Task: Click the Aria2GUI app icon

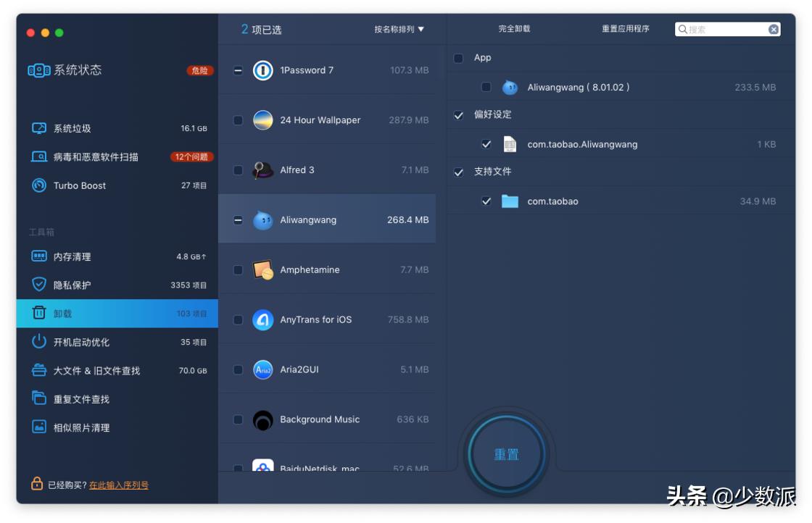Action: pyautogui.click(x=262, y=369)
